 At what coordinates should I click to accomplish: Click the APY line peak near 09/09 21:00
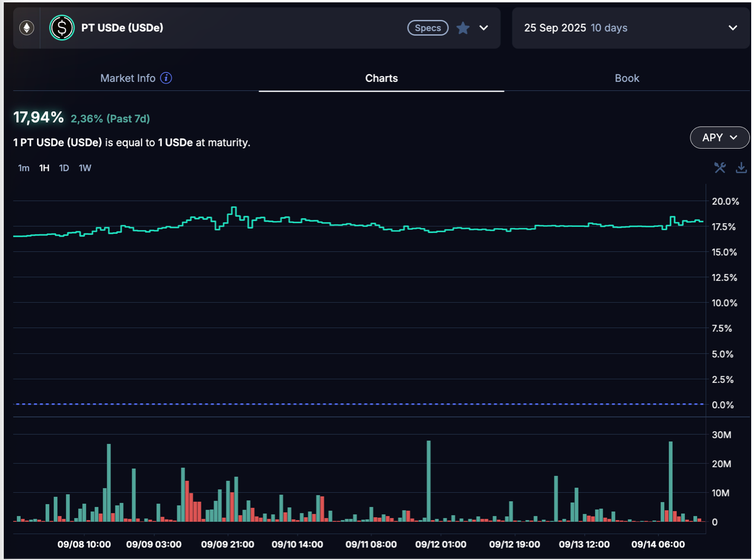tap(234, 208)
